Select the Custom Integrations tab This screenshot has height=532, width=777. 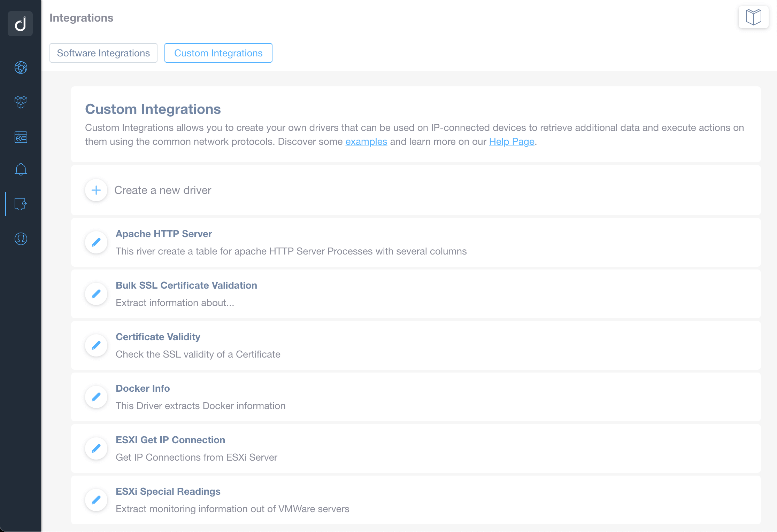pos(218,53)
